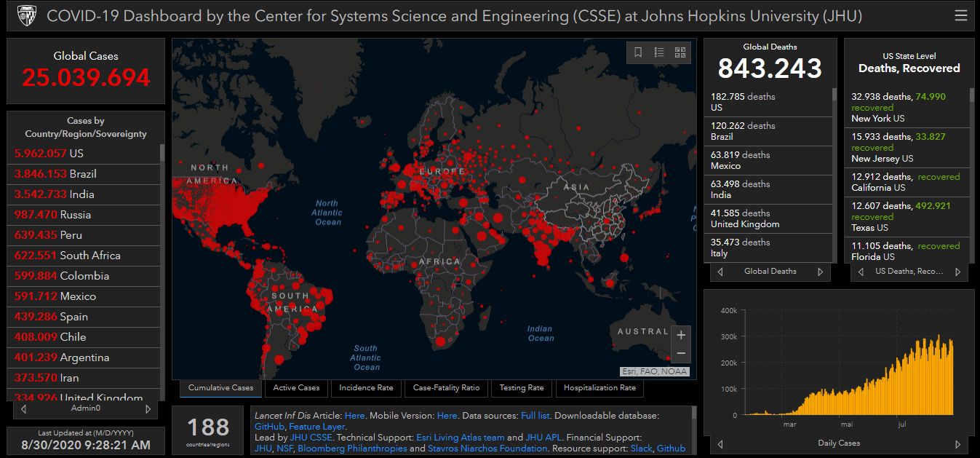Show the map legend list icon
This screenshot has width=980, height=458.
659,52
